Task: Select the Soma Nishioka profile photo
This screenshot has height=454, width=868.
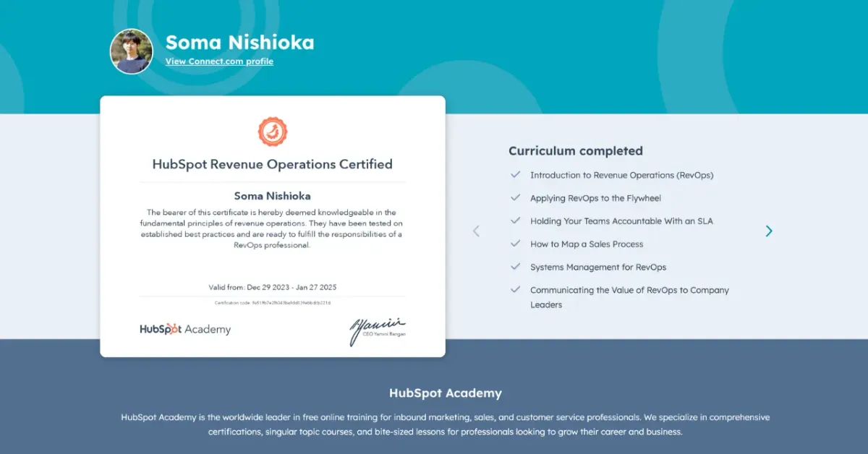Action: tap(131, 51)
